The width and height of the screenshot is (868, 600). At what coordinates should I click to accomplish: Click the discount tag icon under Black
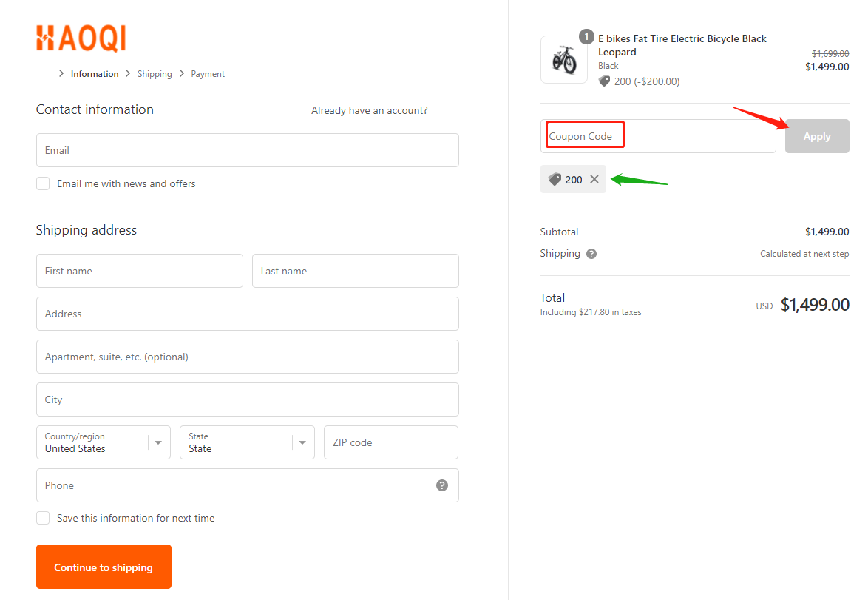tap(604, 81)
